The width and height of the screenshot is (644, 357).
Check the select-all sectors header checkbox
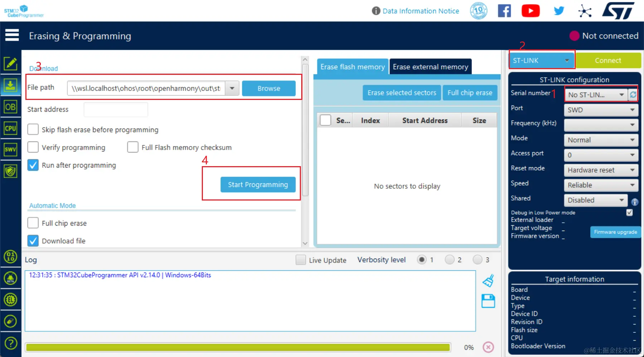point(326,120)
